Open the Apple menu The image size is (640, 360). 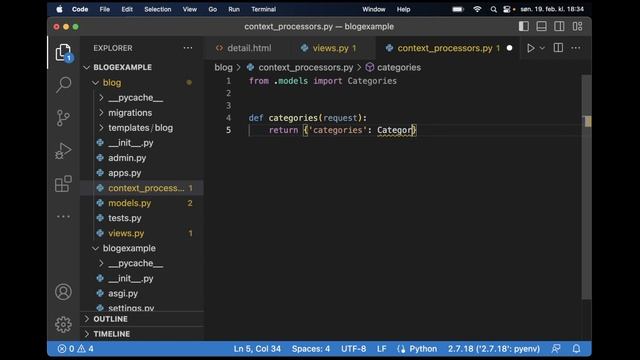point(59,9)
